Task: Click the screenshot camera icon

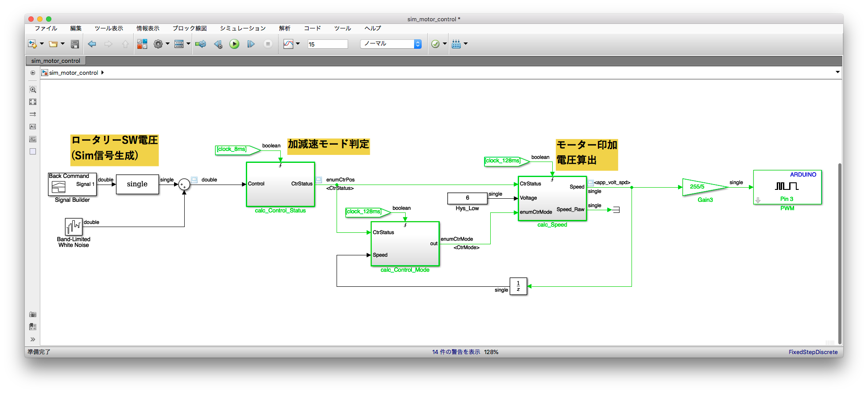Action: 33,314
